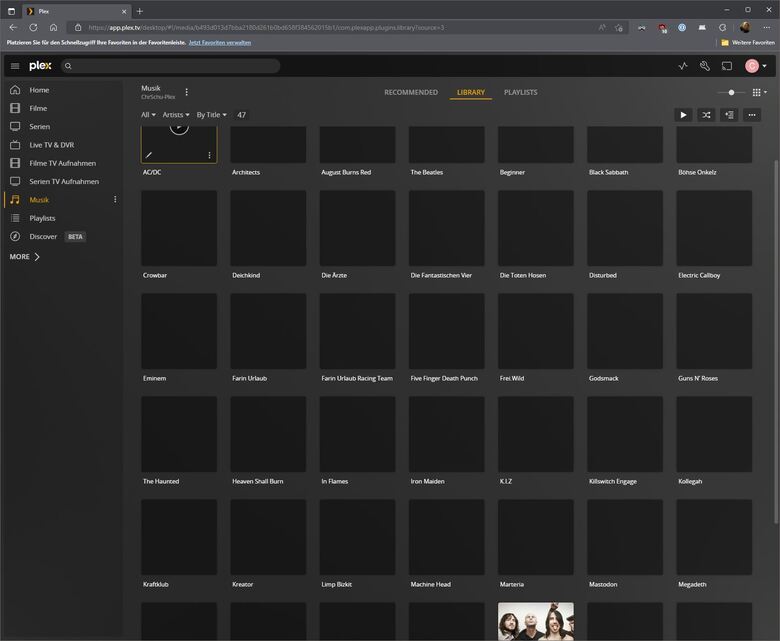Click the band photo thumbnail below Marteria
The image size is (780, 641).
[x=536, y=621]
